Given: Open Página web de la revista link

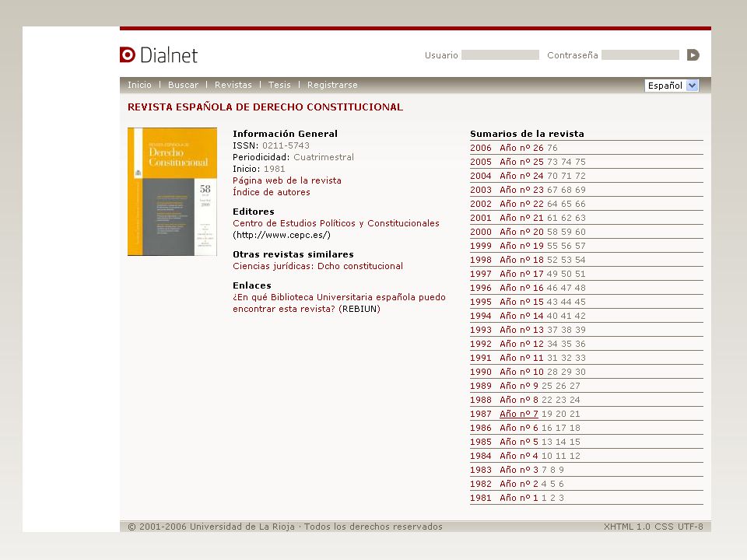Looking at the screenshot, I should [287, 180].
